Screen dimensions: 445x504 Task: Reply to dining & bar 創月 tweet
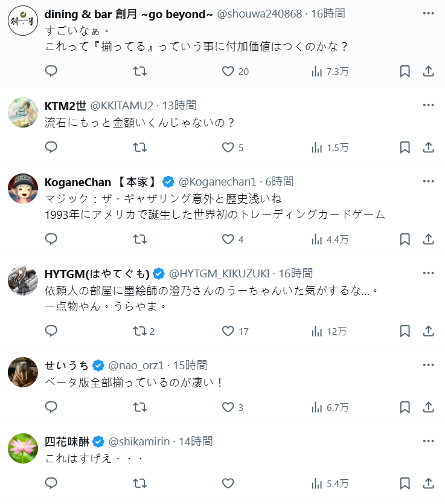coord(51,71)
